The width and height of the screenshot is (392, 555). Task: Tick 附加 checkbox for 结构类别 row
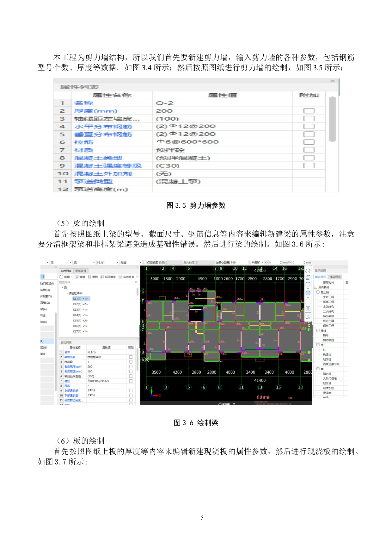pos(131,357)
